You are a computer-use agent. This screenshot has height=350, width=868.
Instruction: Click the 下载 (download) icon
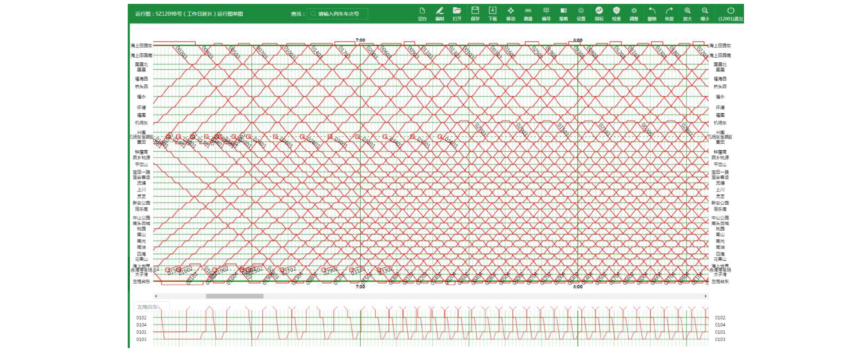point(492,14)
